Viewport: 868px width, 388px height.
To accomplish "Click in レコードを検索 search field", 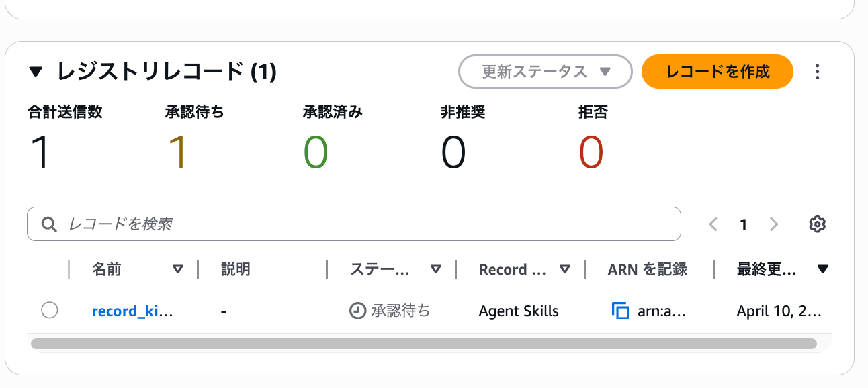I will (363, 224).
